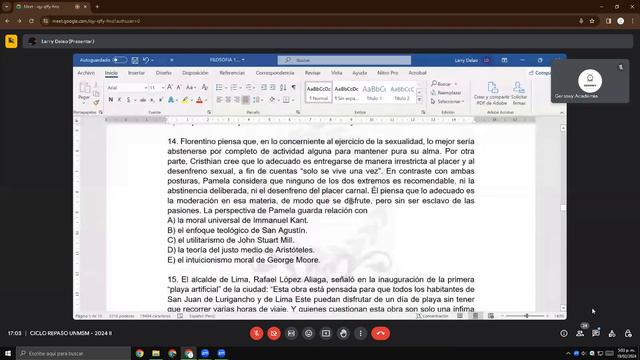Image resolution: width=640 pixels, height=360 pixels.
Task: Expand the styles gallery more arrow
Action: click(419, 100)
